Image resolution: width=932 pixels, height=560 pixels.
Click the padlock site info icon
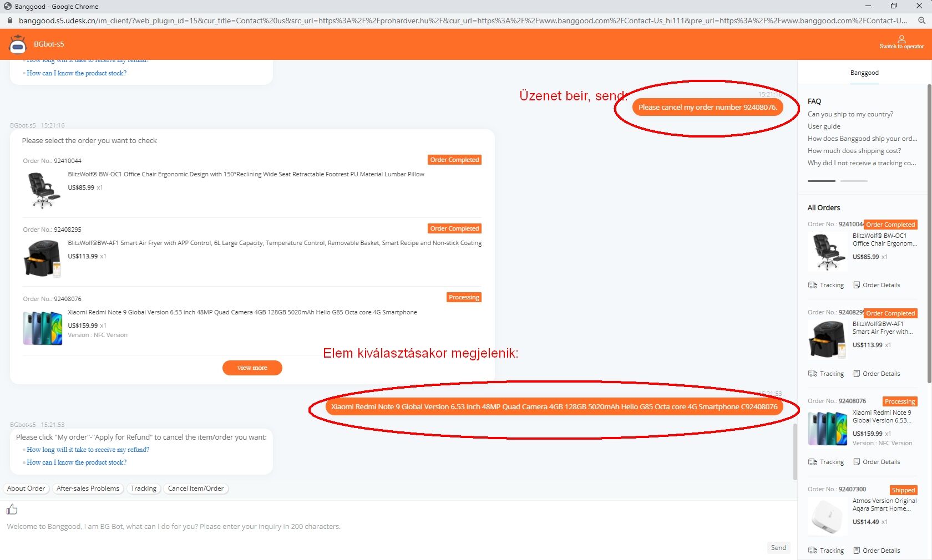[x=9, y=21]
